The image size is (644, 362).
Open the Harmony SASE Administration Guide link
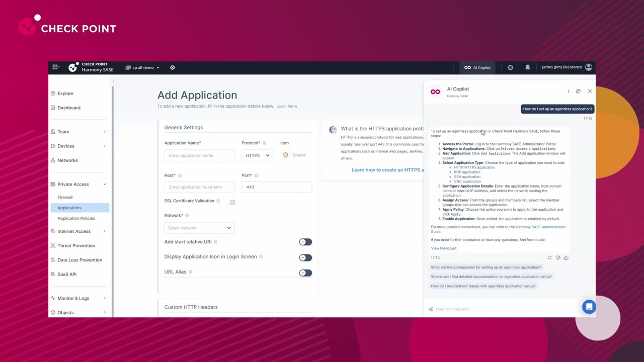click(540, 227)
